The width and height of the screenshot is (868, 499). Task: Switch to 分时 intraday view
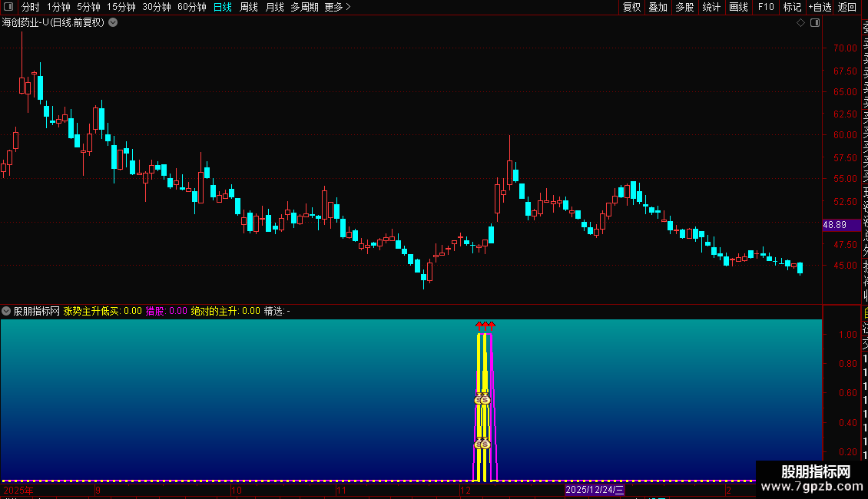(31, 7)
